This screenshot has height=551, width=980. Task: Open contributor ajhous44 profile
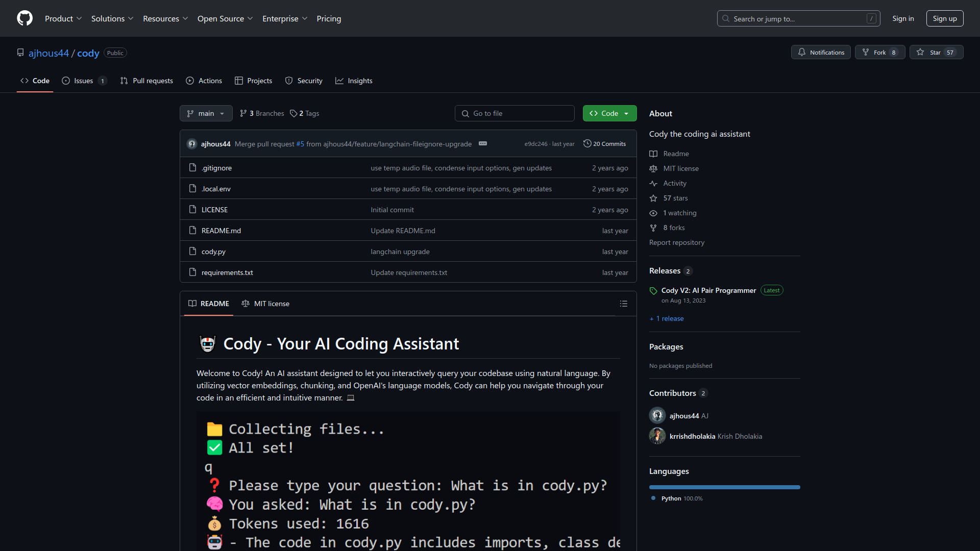(x=684, y=416)
